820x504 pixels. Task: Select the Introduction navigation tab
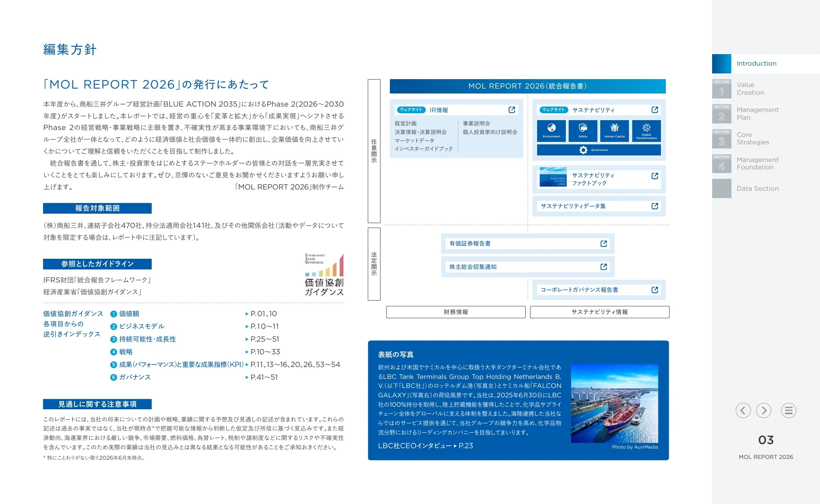pyautogui.click(x=766, y=64)
